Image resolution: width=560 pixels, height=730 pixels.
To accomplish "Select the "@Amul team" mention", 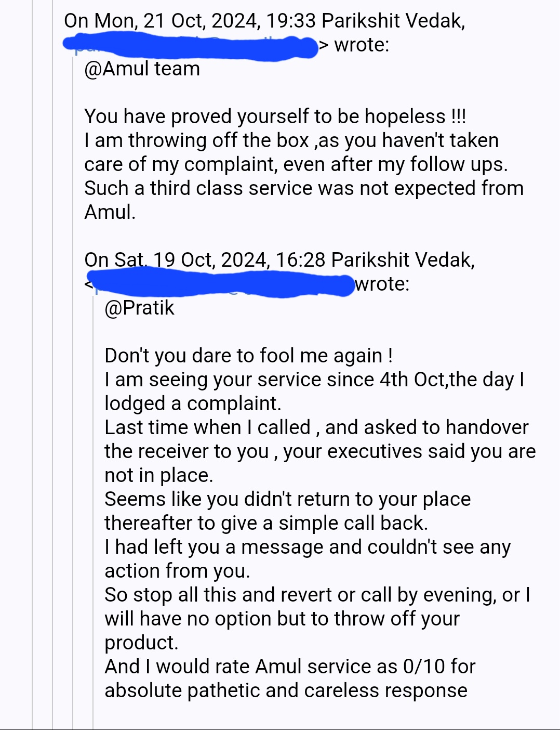I will point(142,69).
